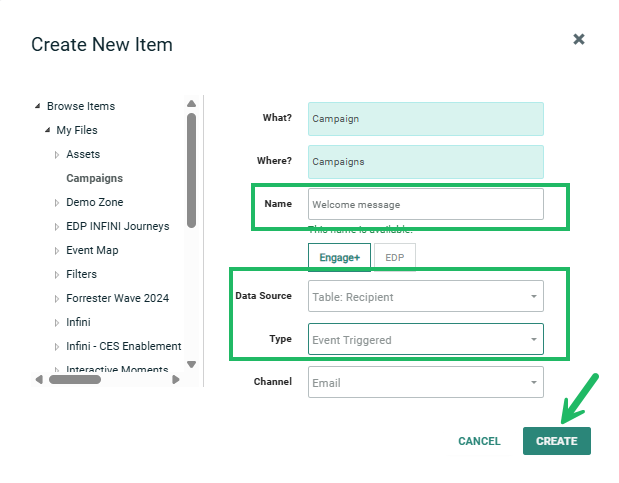Open the EDP INFINI Journeys folder
619x483 pixels.
(117, 226)
